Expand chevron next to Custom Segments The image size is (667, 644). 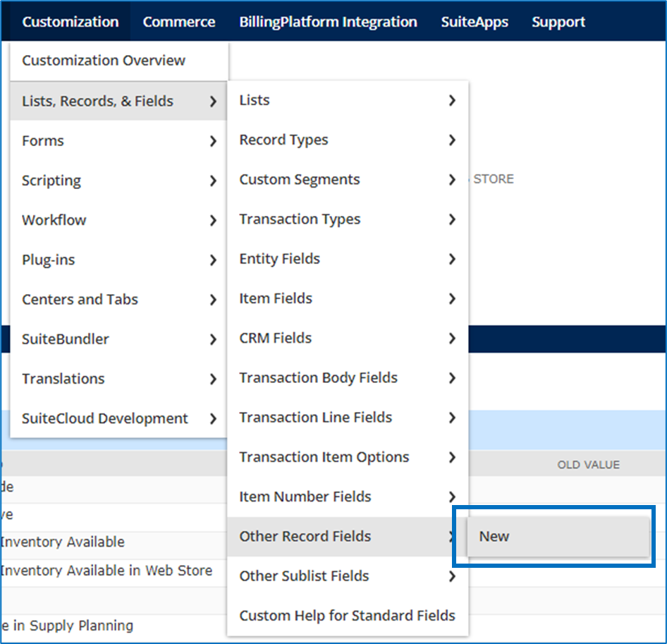[452, 180]
